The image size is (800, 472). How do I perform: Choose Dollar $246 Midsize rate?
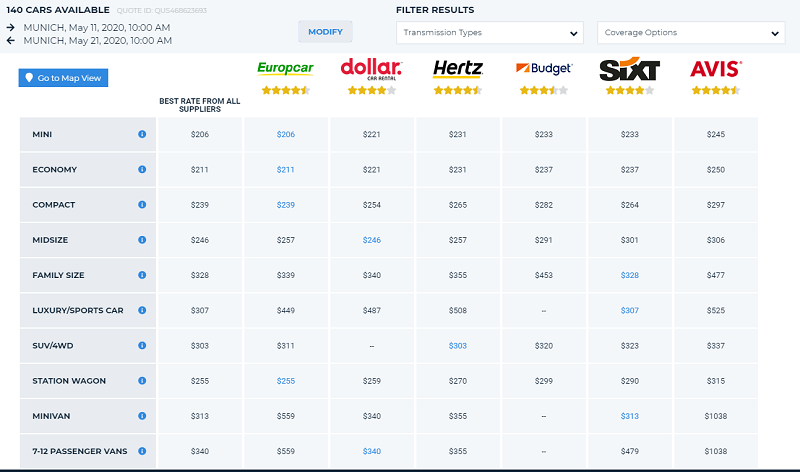click(x=372, y=240)
